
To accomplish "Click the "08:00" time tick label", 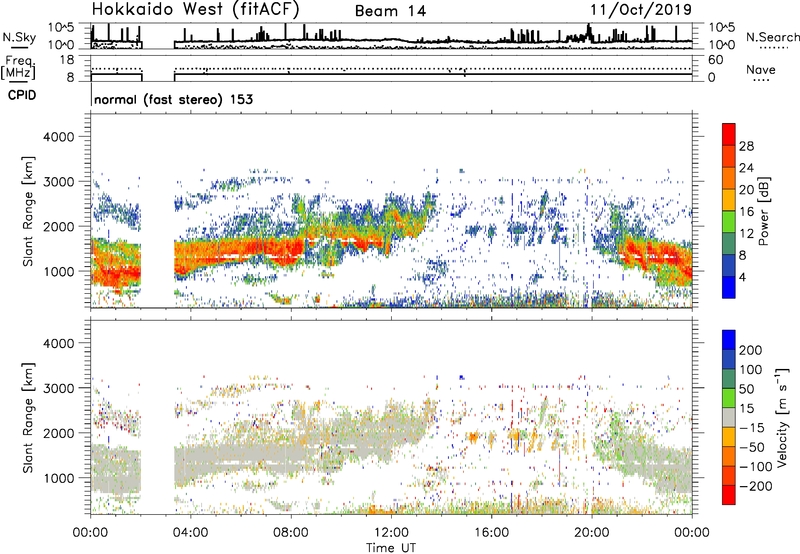I will tap(291, 533).
